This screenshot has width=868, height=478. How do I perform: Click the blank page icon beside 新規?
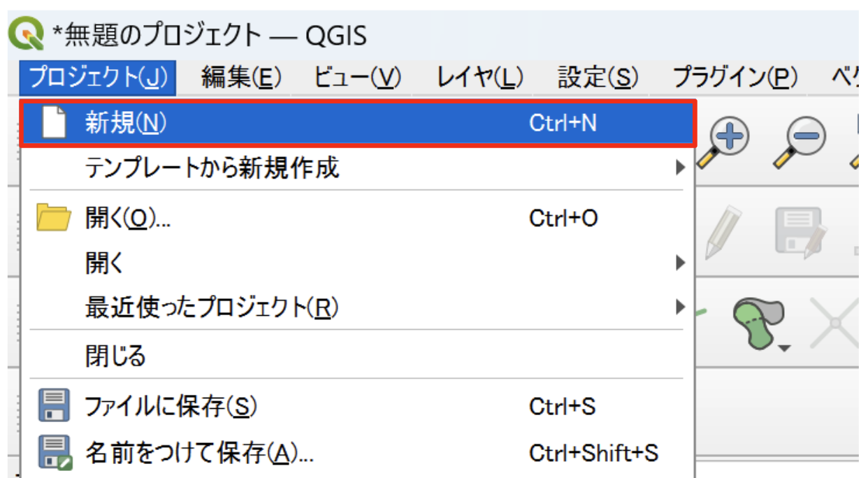point(54,124)
